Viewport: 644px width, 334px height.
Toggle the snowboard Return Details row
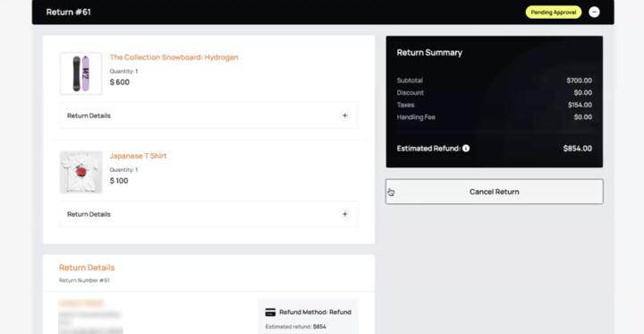[208, 116]
